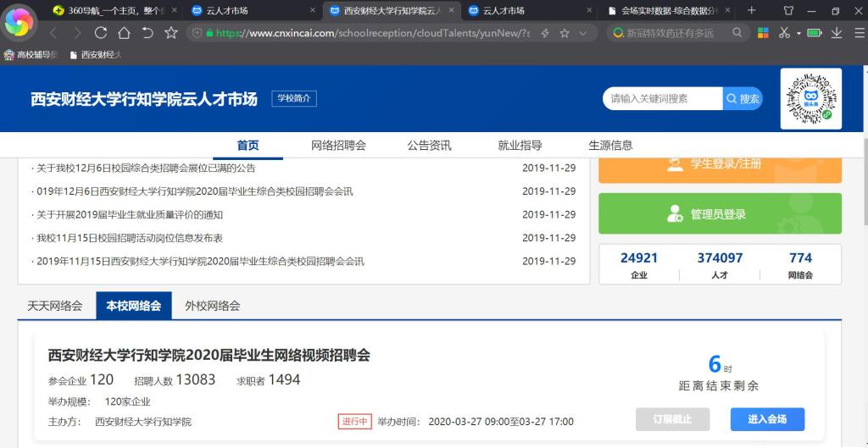Open 019年12月6日 2020届毕业生招聘会会讯 notice
The image size is (868, 448).
tap(195, 191)
